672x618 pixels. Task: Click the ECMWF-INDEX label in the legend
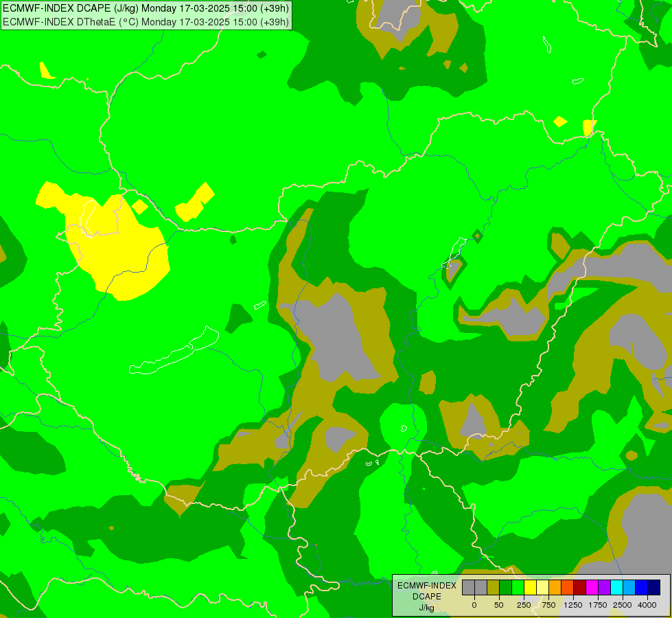click(427, 586)
